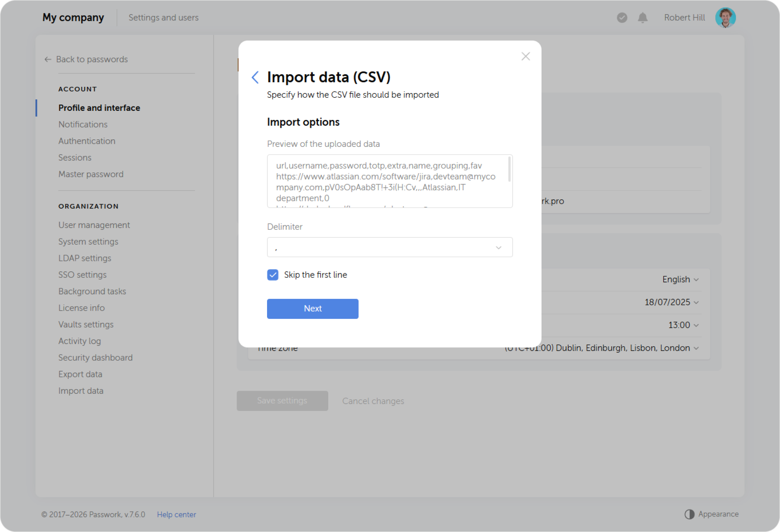Go back with the blue chevron arrow
Viewport: 780px width, 532px height.
[x=255, y=77]
